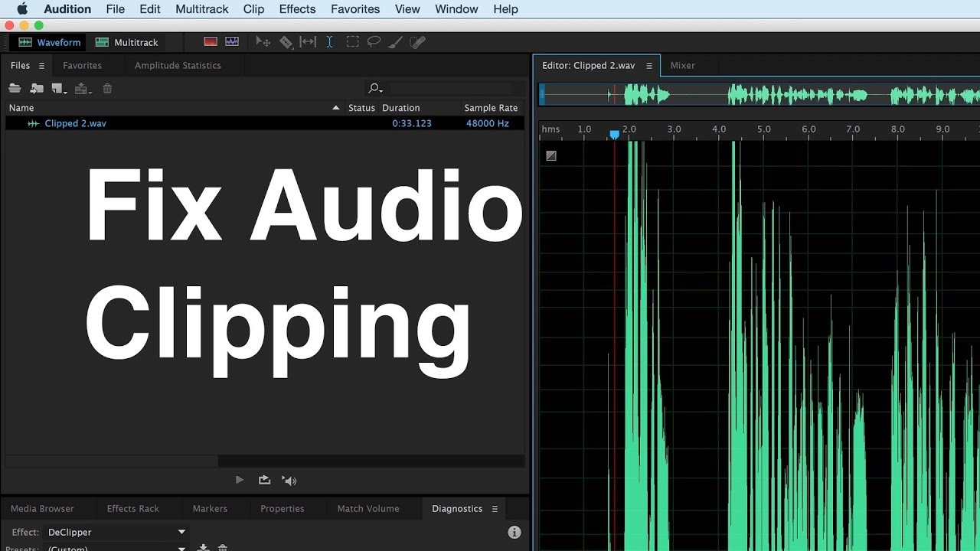Click the Files panel search field
This screenshot has width=980, height=551.
tap(452, 89)
